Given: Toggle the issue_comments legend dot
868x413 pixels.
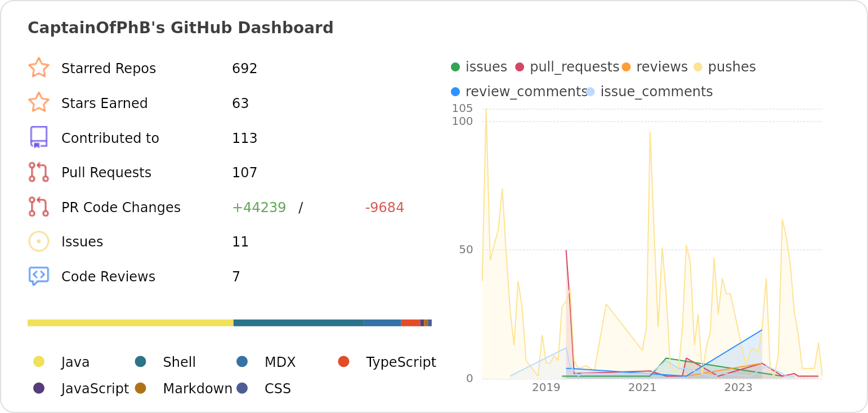Looking at the screenshot, I should pyautogui.click(x=590, y=92).
